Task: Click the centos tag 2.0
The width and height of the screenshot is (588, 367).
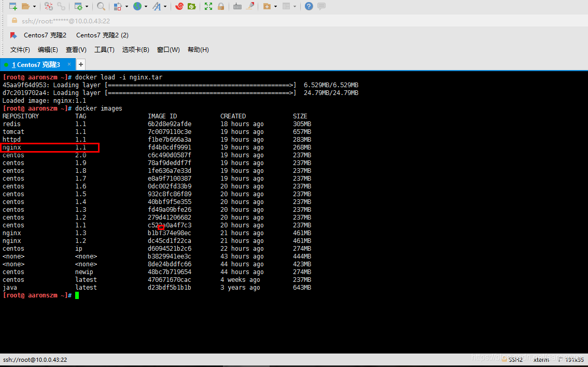Action: [x=80, y=155]
